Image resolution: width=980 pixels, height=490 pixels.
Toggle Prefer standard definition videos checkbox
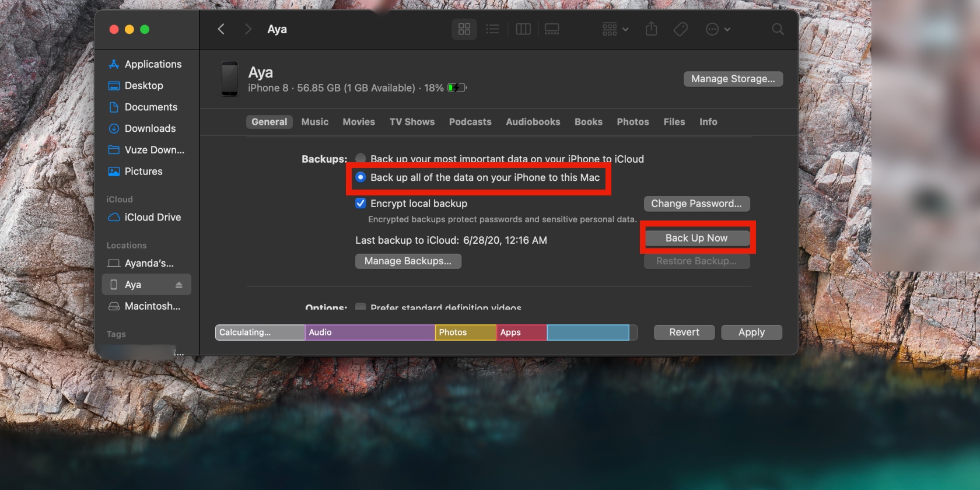click(x=361, y=306)
